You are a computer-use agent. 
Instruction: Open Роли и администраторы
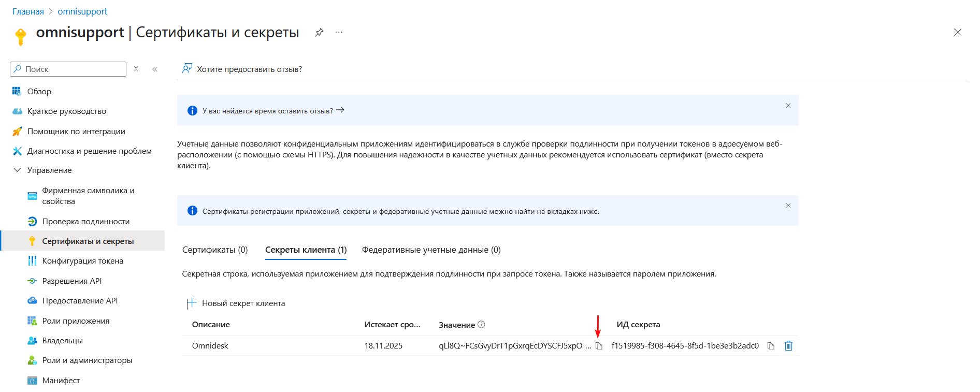[88, 360]
